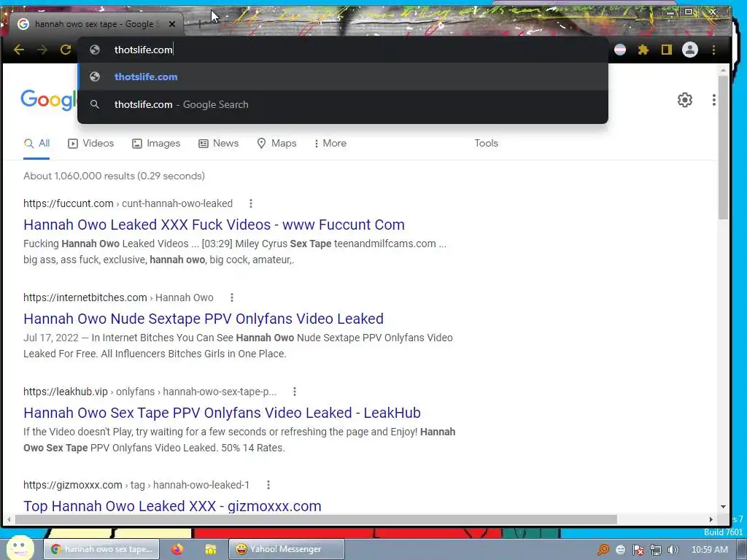The image size is (747, 560).
Task: Open the Start button on the taskbar
Action: point(20,548)
